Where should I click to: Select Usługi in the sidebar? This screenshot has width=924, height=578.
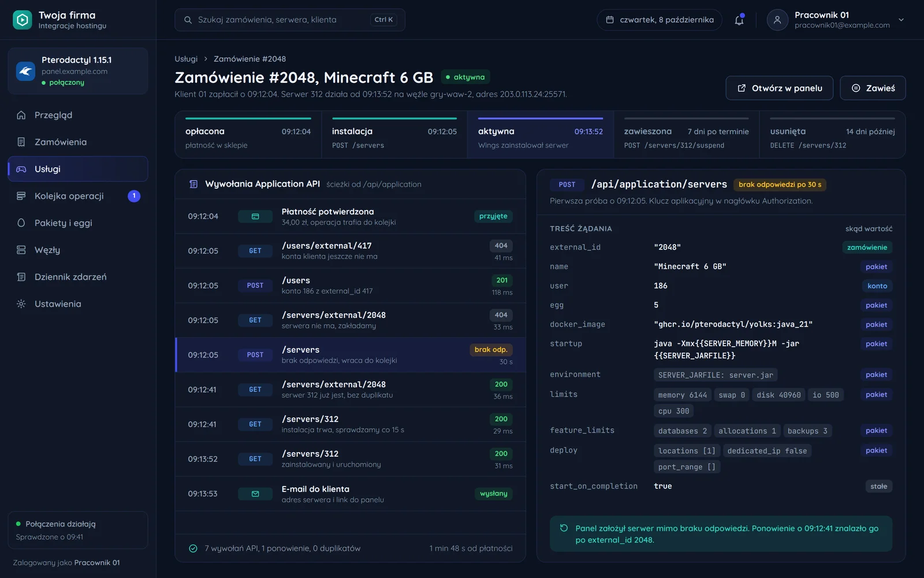(78, 169)
